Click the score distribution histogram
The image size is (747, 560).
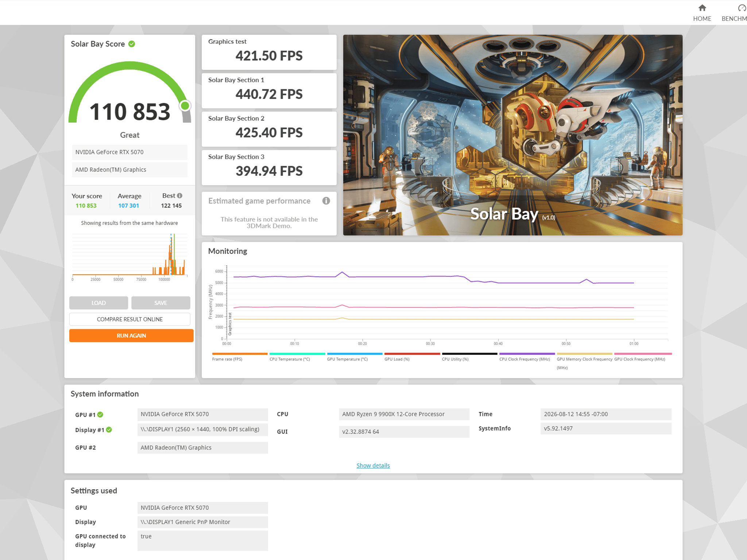[x=129, y=257]
